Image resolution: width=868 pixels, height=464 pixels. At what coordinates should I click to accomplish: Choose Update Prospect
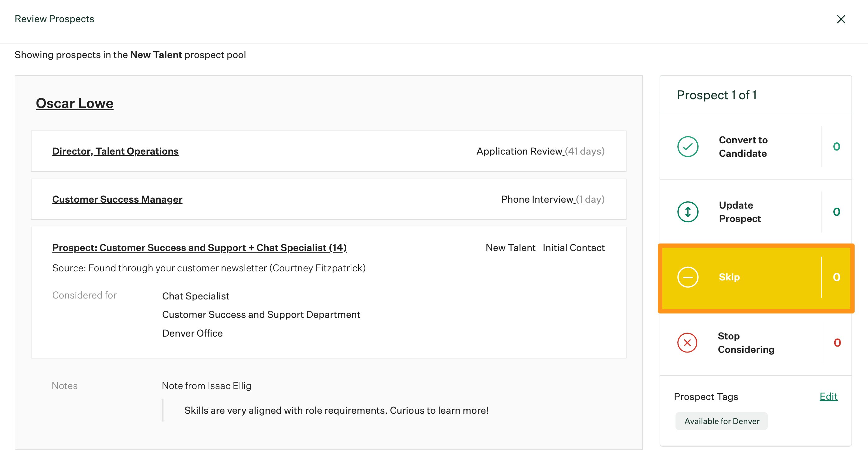740,212
